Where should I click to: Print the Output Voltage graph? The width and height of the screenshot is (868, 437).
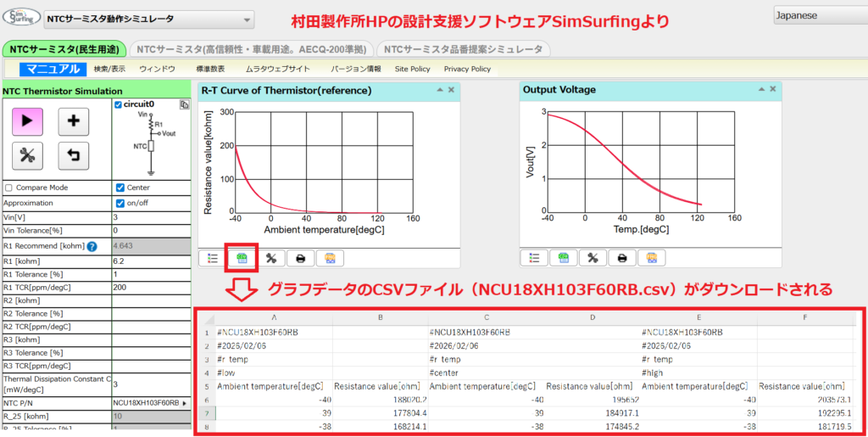tap(622, 258)
